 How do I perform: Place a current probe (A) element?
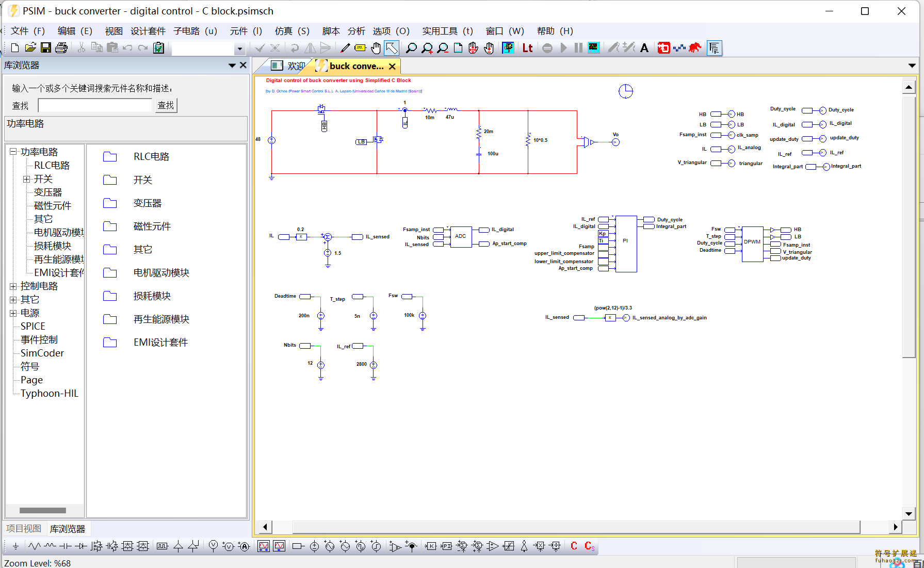click(x=244, y=546)
